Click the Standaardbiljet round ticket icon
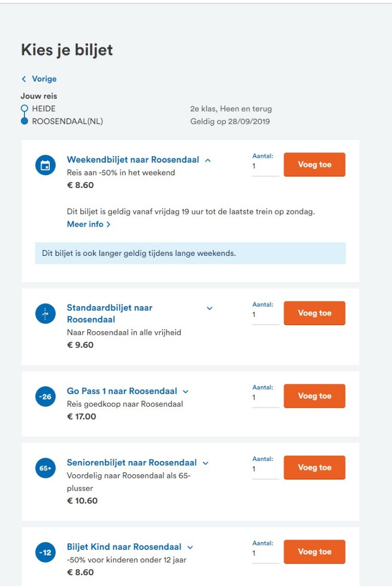The image size is (392, 586). pos(45,314)
